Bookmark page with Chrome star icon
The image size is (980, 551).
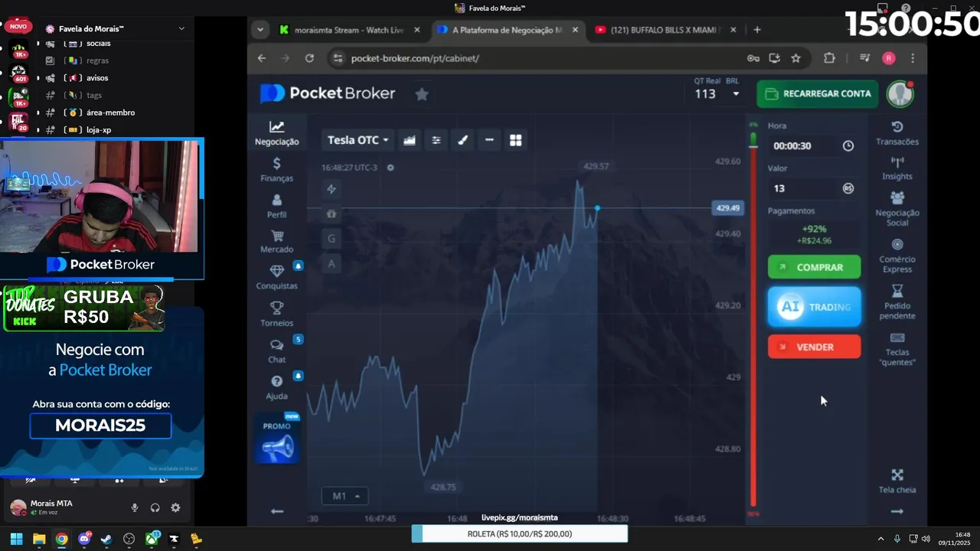point(796,58)
